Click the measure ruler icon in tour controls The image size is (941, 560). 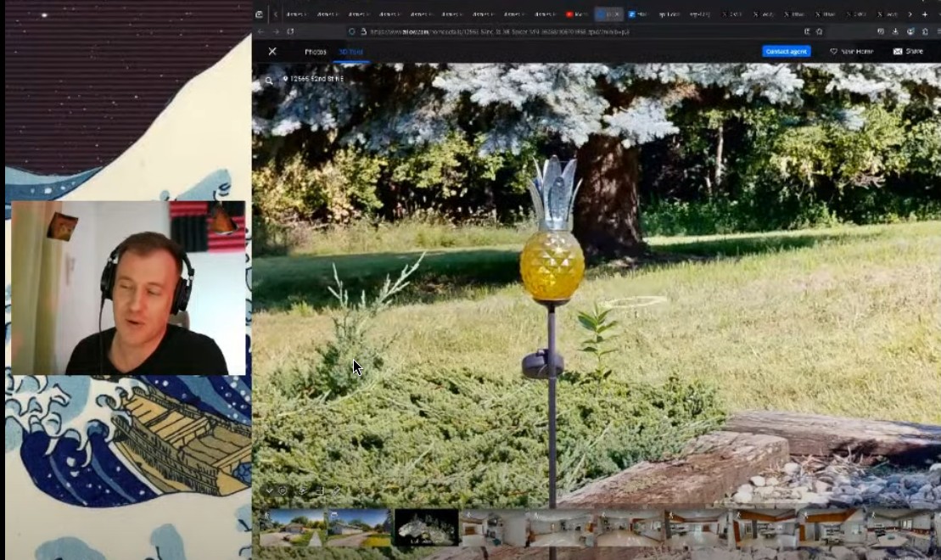pyautogui.click(x=337, y=491)
